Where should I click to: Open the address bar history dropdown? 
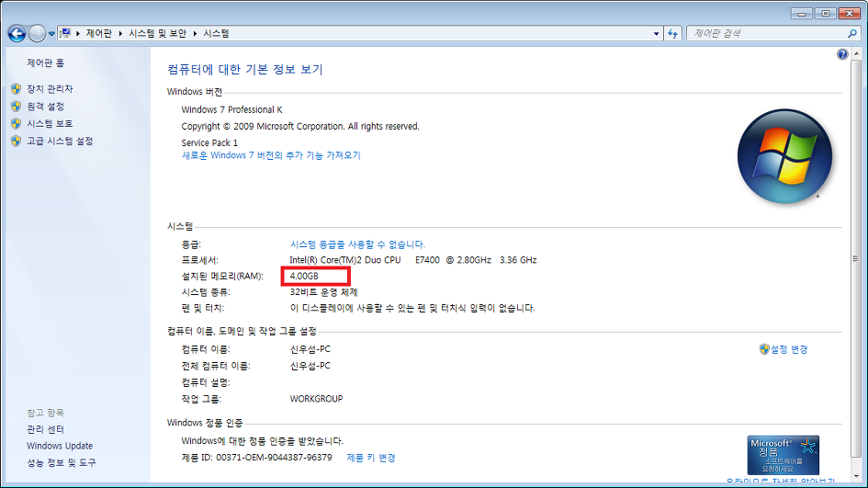coord(657,33)
